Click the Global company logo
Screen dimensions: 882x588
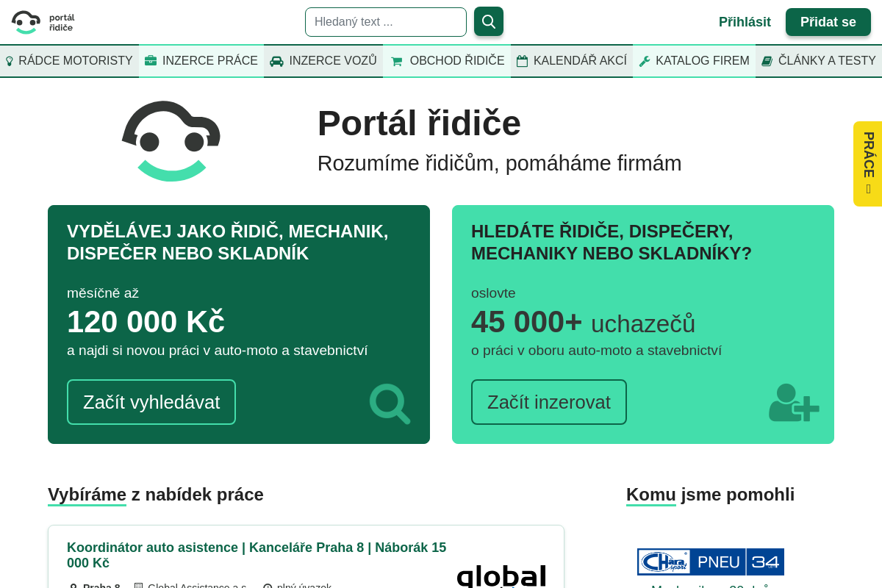pos(501,576)
